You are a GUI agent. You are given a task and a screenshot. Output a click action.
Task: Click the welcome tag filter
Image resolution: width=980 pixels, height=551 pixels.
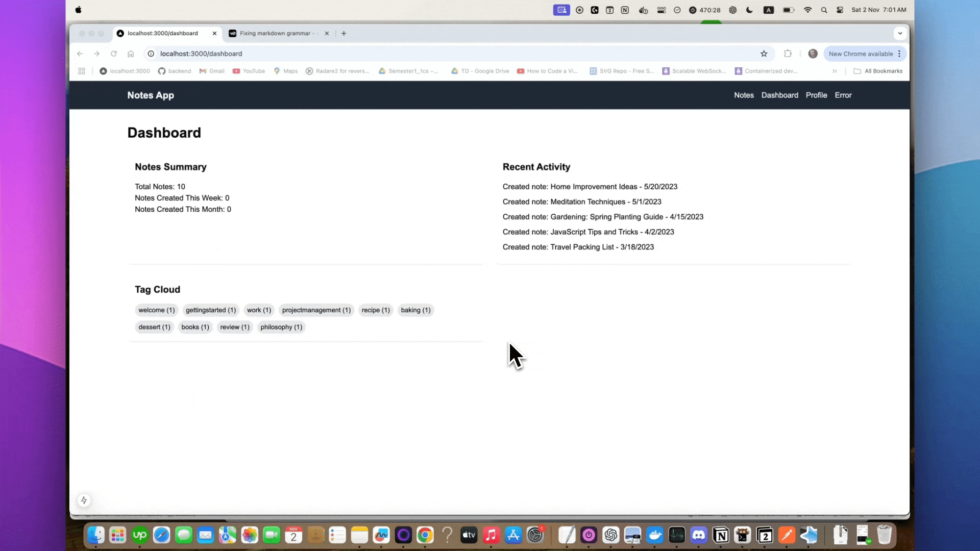pos(156,310)
